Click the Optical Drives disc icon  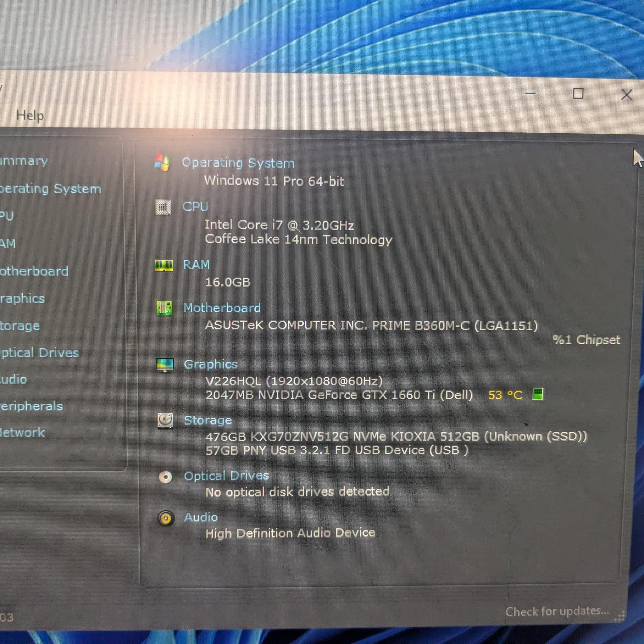click(166, 477)
